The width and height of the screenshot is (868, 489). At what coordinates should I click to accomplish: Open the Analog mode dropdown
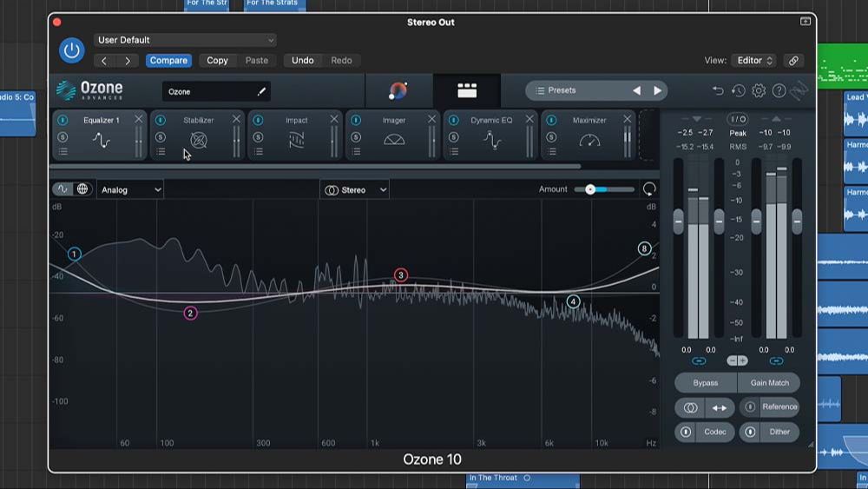coord(130,190)
